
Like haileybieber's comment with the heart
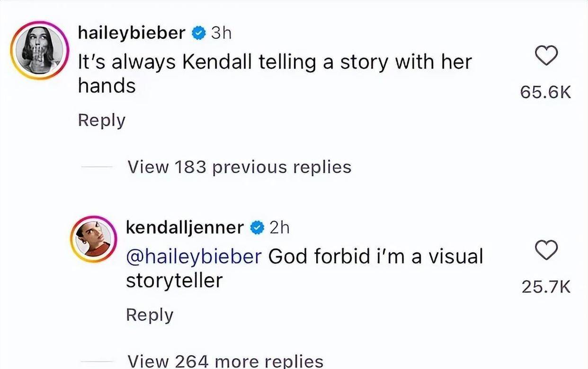(546, 56)
